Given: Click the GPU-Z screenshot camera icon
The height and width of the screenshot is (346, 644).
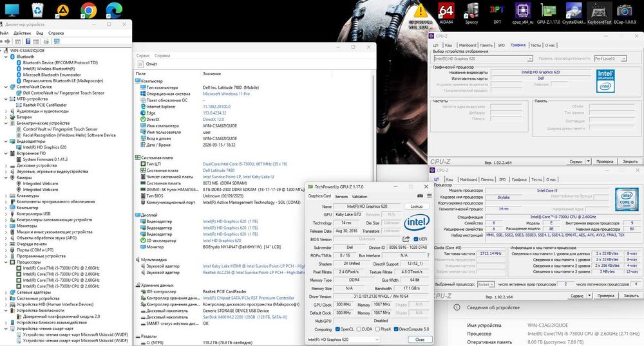Looking at the screenshot, I should [420, 196].
